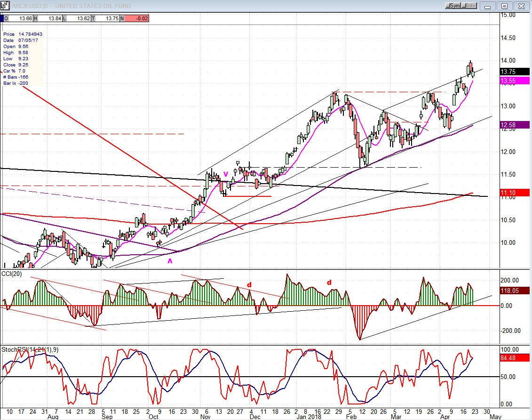Click the blue marker left of Open field
532x420 pixels.
coord(2,18)
